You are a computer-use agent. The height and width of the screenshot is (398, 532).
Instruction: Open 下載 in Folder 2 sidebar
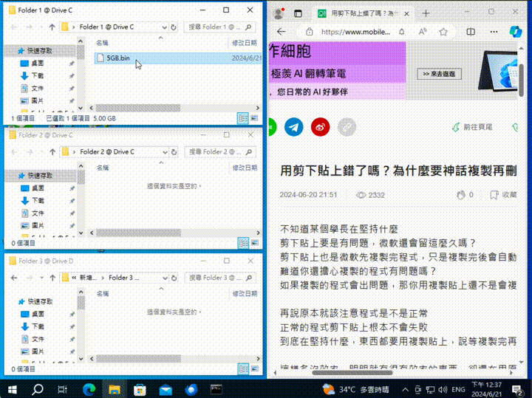pos(38,201)
